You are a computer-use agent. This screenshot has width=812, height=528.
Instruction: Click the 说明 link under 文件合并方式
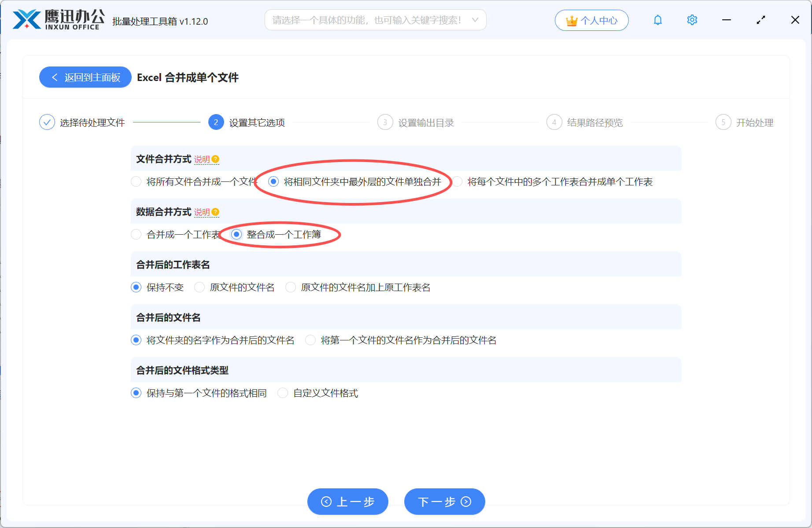tap(202, 159)
